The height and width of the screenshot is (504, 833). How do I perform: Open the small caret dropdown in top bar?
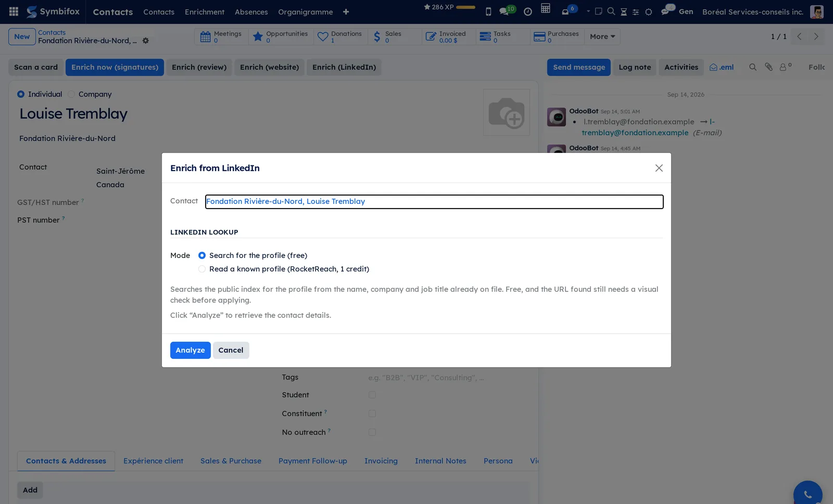[x=588, y=11]
